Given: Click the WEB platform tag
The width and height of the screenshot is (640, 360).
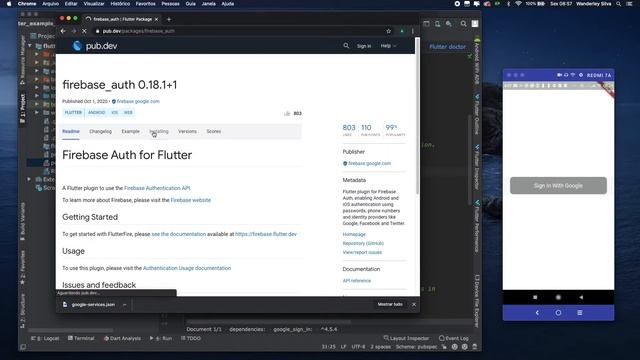Looking at the screenshot, I should pos(128,113).
